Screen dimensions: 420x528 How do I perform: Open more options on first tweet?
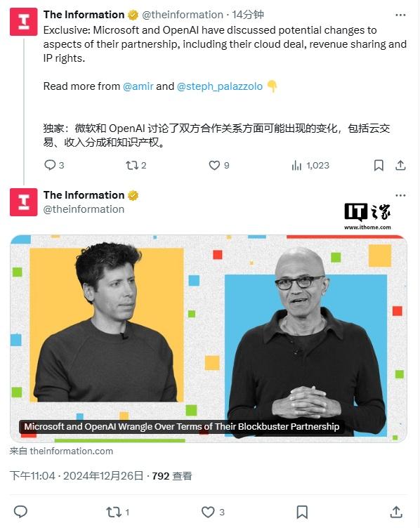click(400, 15)
